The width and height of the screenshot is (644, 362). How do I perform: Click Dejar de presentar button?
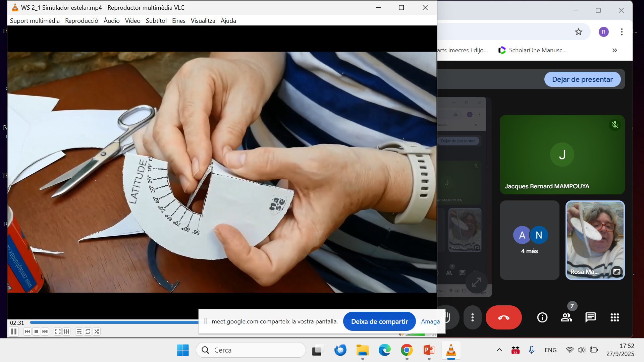coord(582,79)
